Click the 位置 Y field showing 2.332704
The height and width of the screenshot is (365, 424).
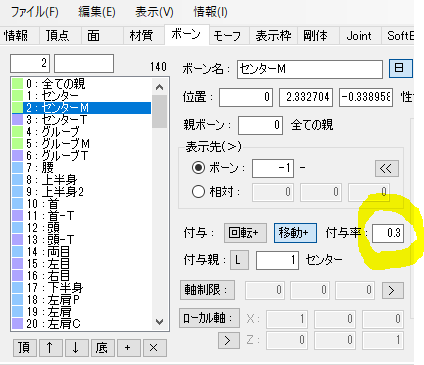[x=306, y=98]
